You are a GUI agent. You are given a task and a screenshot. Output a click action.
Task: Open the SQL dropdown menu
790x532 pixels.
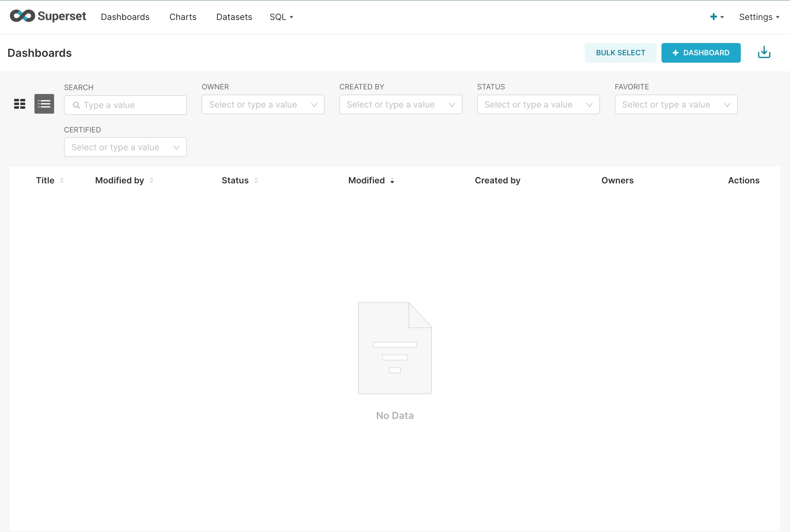[281, 17]
